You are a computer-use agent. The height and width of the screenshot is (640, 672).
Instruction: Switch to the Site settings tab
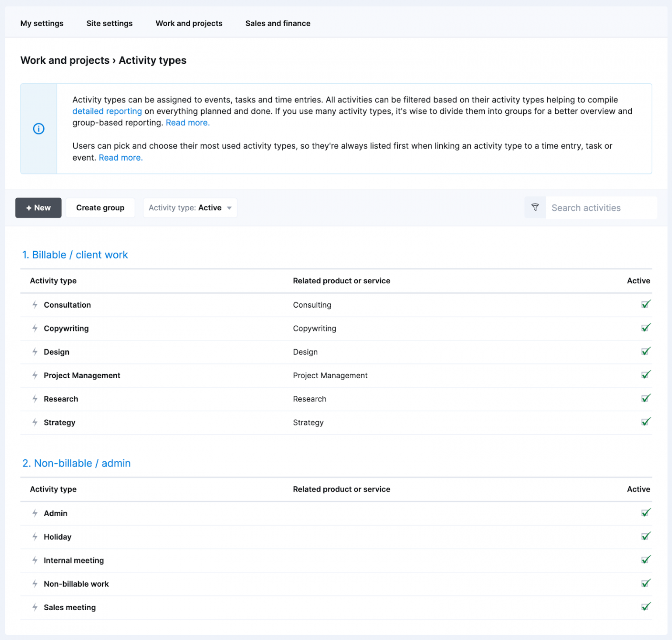pos(109,24)
